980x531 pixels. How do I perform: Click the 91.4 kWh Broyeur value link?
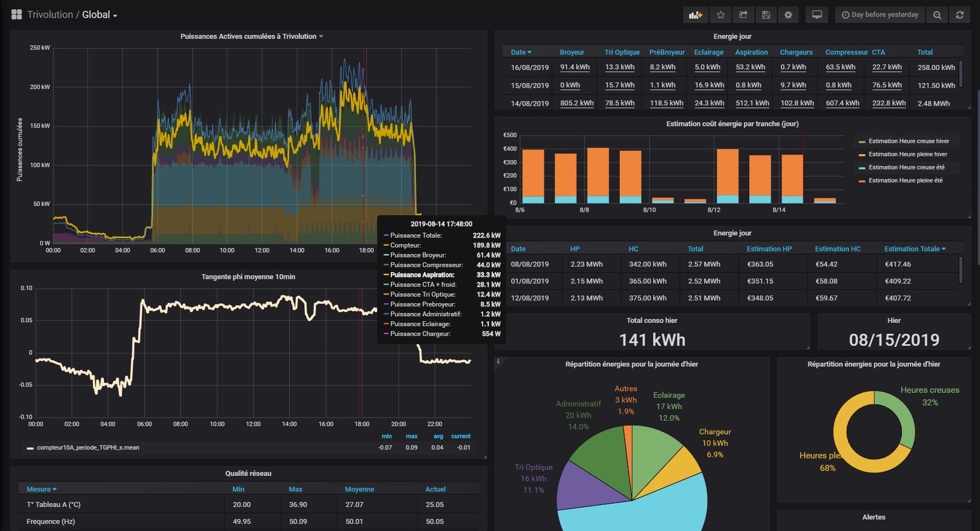[x=574, y=67]
